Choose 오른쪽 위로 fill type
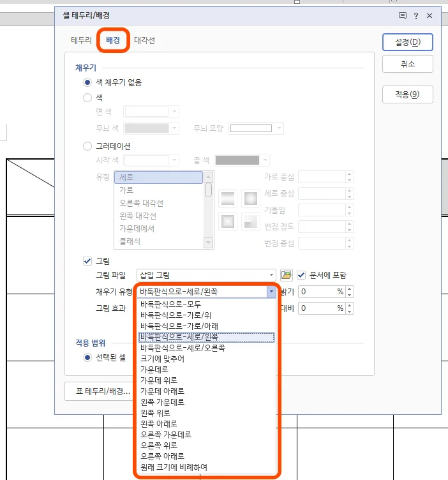 tap(207, 445)
